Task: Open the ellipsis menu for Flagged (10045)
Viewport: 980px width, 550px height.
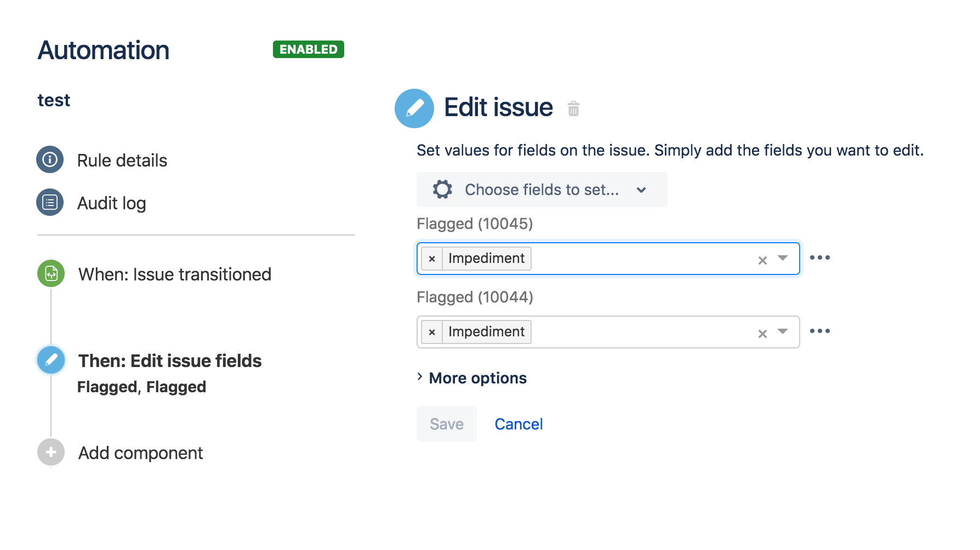Action: [x=820, y=257]
